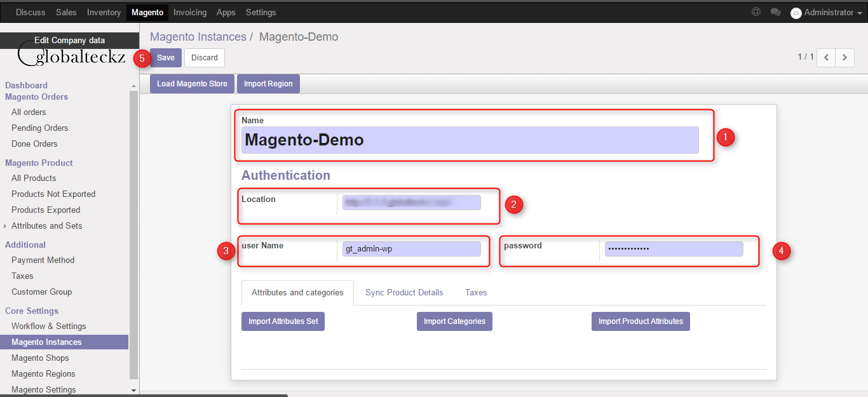Open Workflow & Settings
The height and width of the screenshot is (397, 868).
[x=48, y=326]
